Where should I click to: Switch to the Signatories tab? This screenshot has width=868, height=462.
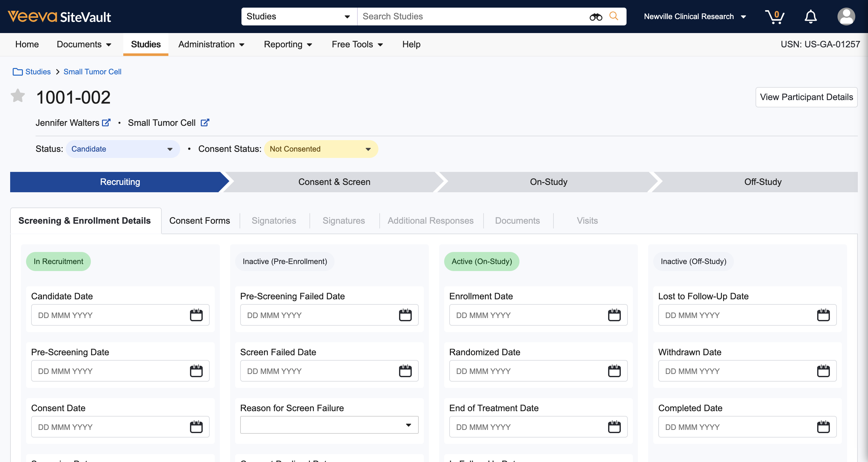[x=274, y=221]
